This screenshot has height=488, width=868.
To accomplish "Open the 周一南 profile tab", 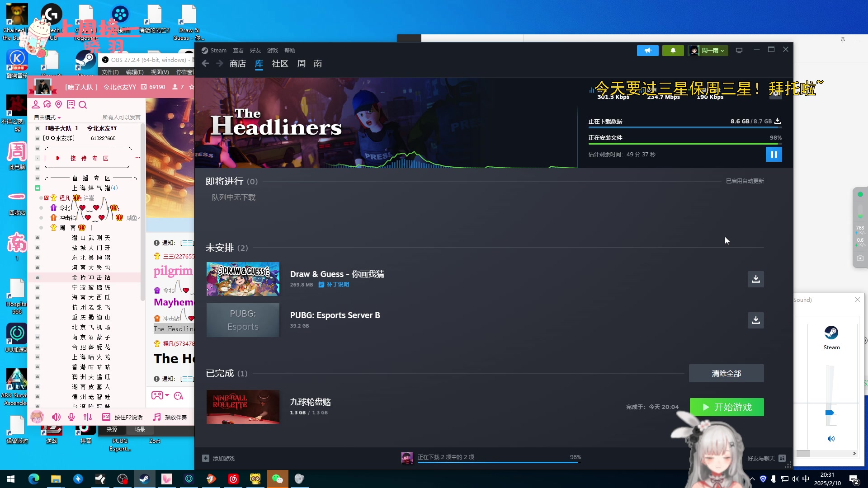I will (309, 64).
